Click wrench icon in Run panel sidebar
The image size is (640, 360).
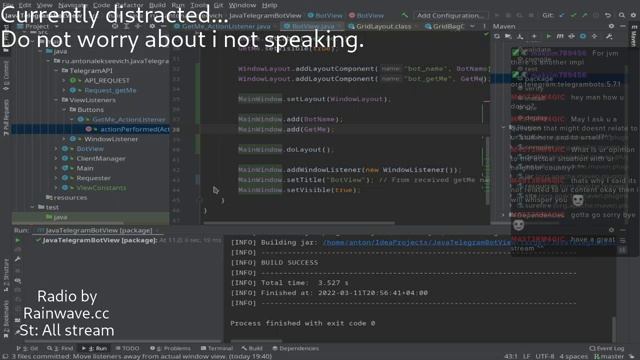pos(18,259)
